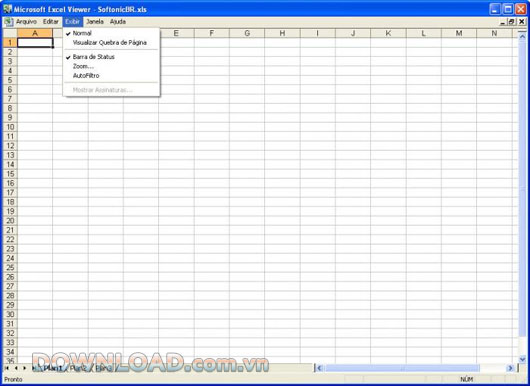Select column A header
The image size is (530, 386).
click(x=35, y=33)
